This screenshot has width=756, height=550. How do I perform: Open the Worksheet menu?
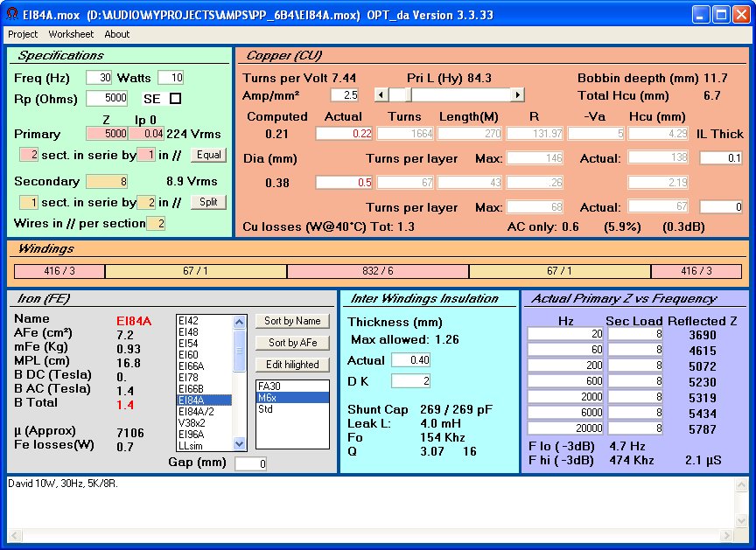point(71,34)
